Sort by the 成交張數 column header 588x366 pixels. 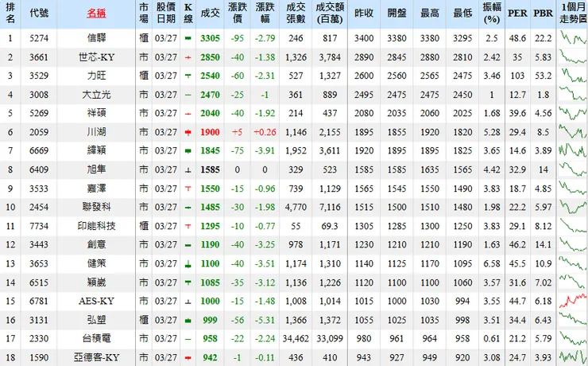click(296, 13)
